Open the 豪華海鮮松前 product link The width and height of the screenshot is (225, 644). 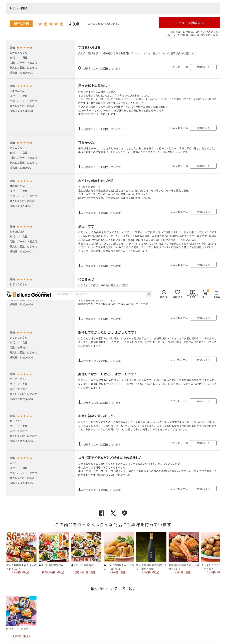(x=184, y=567)
